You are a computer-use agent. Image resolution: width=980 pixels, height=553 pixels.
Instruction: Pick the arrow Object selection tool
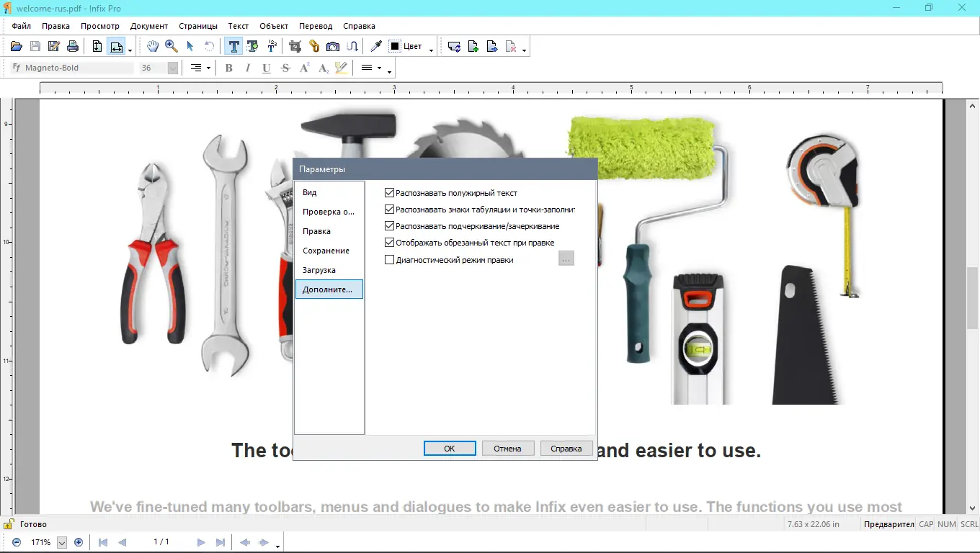[190, 47]
